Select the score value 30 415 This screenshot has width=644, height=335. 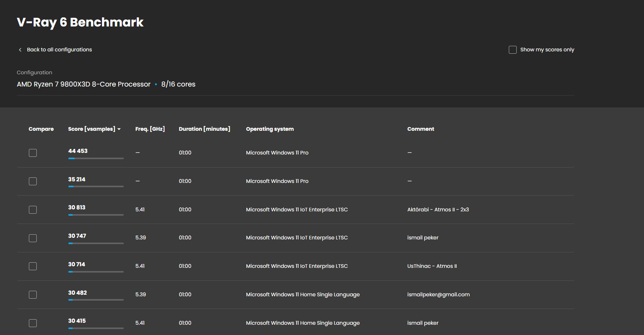point(77,321)
